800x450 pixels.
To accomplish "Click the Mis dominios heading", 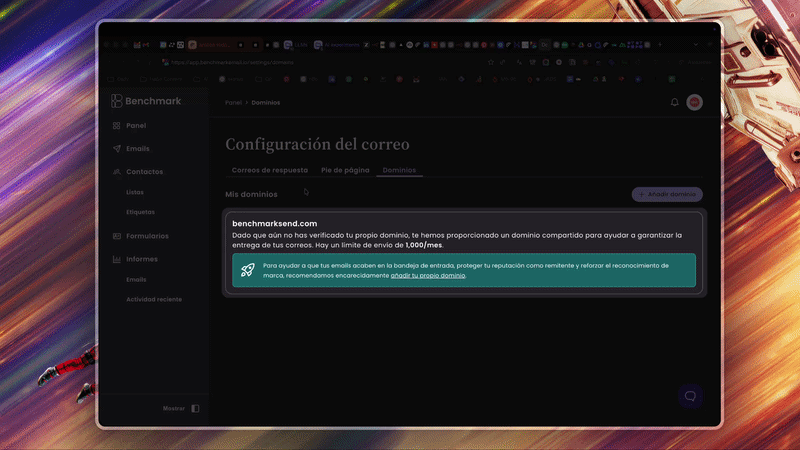I will [x=252, y=194].
